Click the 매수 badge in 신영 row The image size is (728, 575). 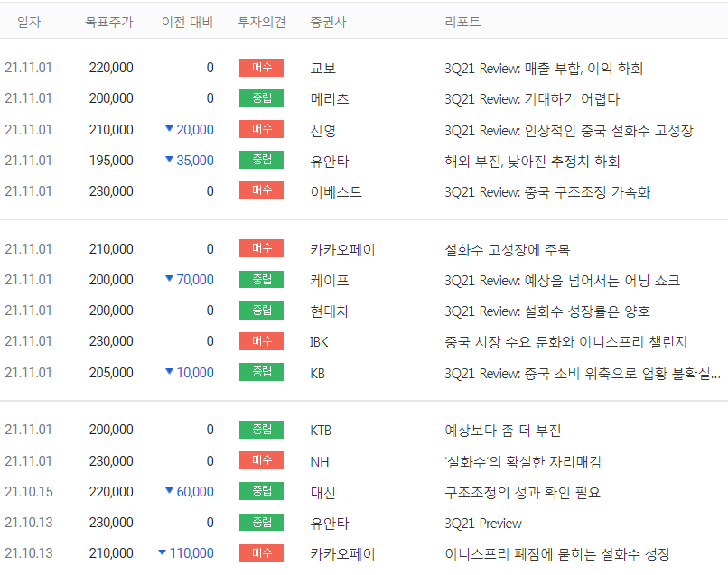click(x=261, y=129)
